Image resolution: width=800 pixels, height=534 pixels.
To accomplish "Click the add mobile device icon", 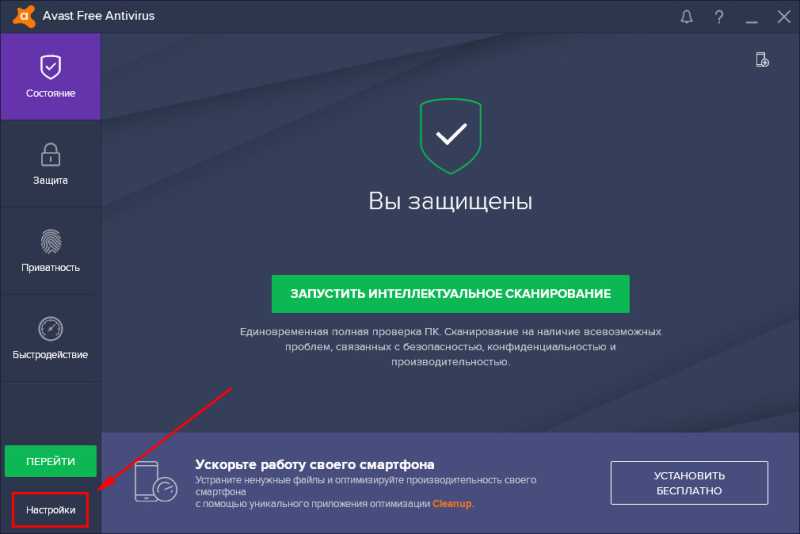I will (762, 60).
